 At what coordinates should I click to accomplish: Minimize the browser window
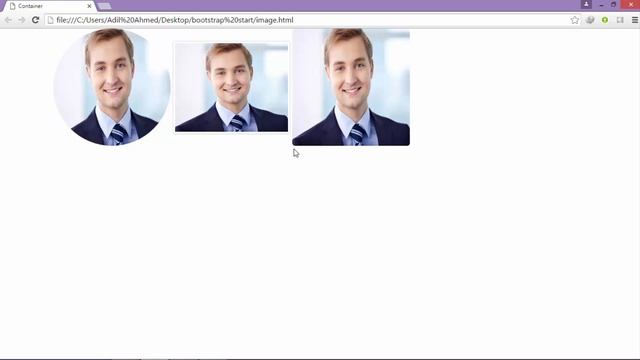tap(601, 4)
